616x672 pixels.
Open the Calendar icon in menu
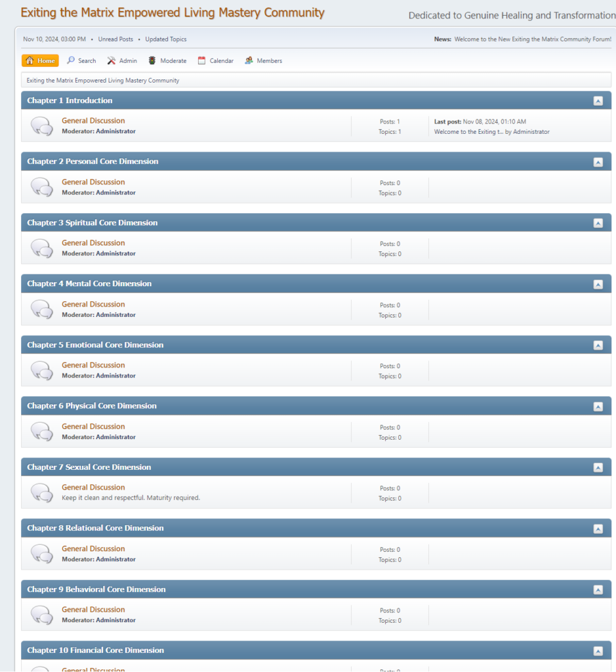202,60
